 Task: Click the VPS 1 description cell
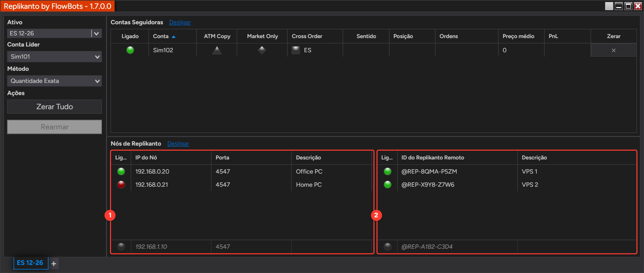[577, 172]
